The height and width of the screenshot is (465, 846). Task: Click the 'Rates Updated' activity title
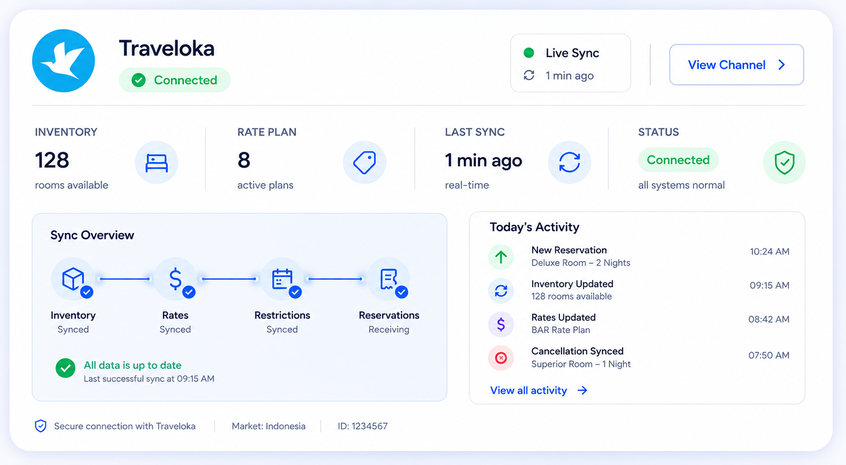(563, 317)
